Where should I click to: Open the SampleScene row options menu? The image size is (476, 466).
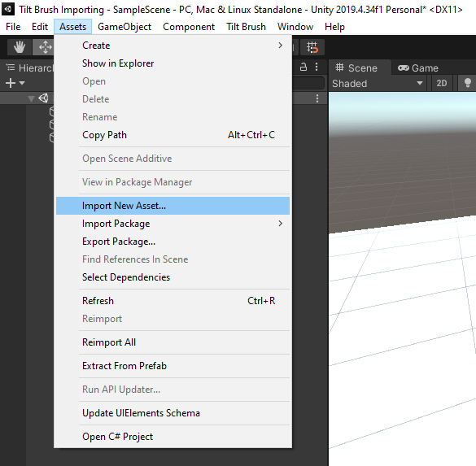317,98
